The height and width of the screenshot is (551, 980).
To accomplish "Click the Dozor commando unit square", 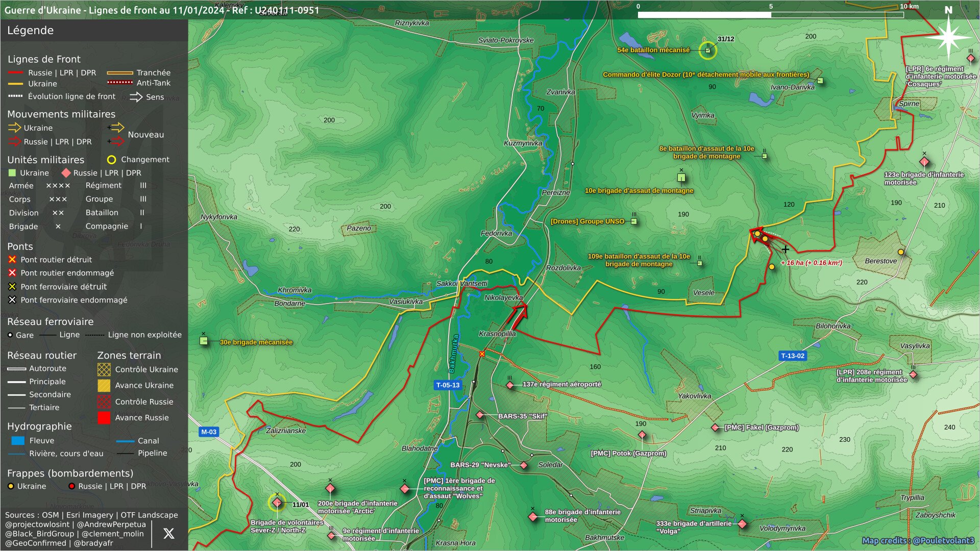I will point(820,81).
